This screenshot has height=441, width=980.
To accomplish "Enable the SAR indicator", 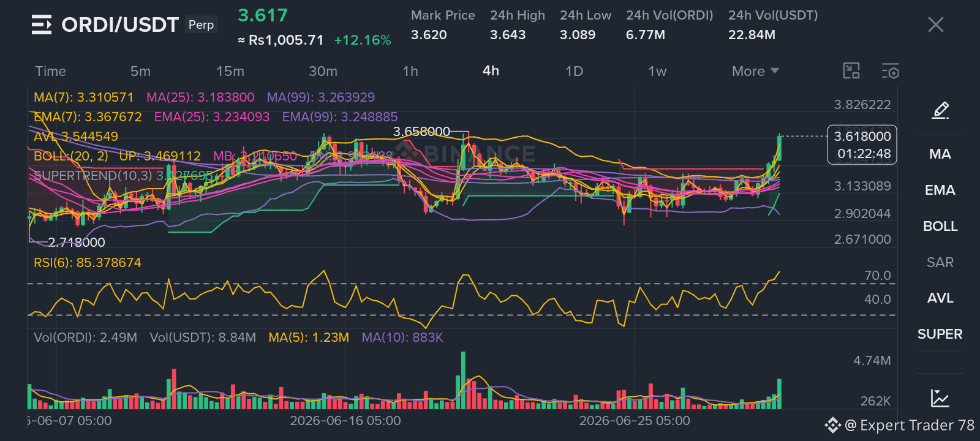I will (940, 262).
